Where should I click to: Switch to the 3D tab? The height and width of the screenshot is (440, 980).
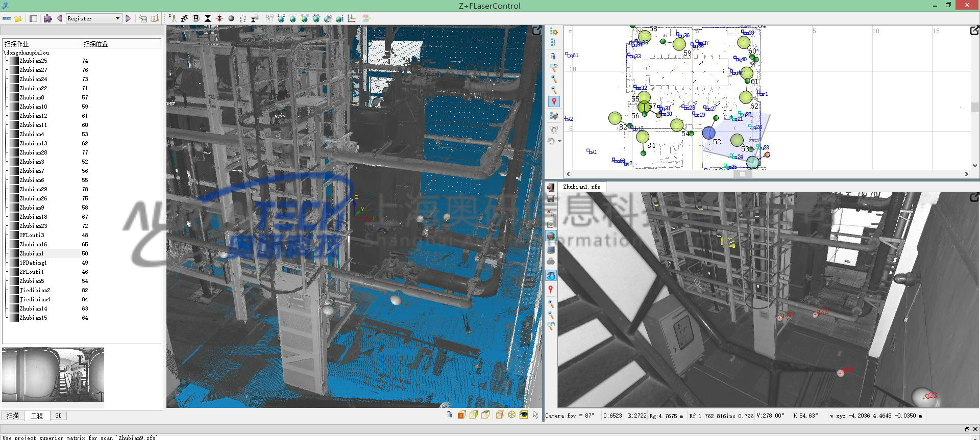click(x=59, y=416)
